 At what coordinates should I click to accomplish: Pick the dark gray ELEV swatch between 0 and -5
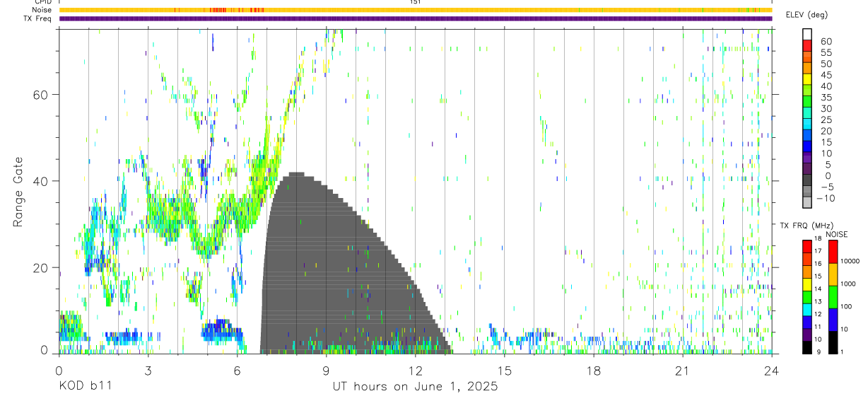pyautogui.click(x=807, y=180)
